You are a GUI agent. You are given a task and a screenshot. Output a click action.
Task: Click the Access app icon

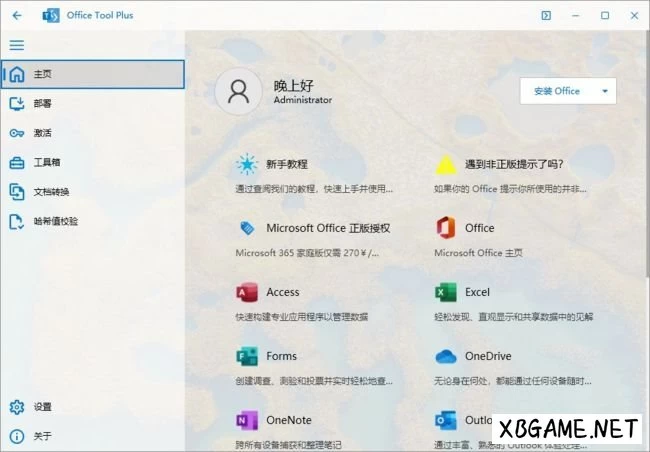246,292
